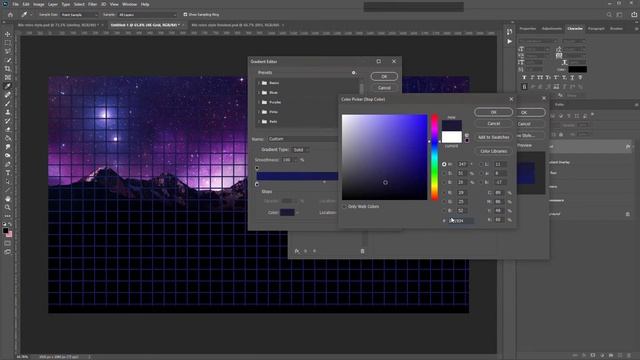This screenshot has height=360, width=640.
Task: Open the Sample All Layers dropdown
Action: click(147, 15)
